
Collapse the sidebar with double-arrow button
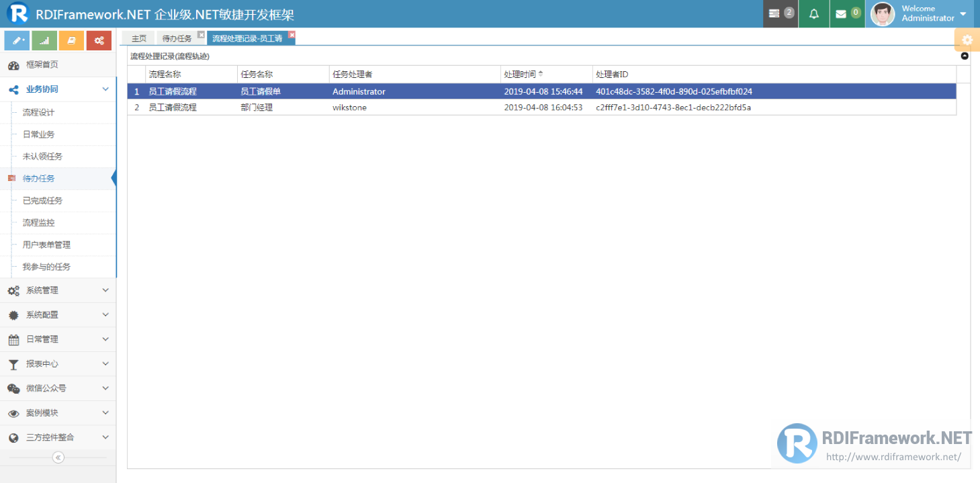pyautogui.click(x=58, y=457)
